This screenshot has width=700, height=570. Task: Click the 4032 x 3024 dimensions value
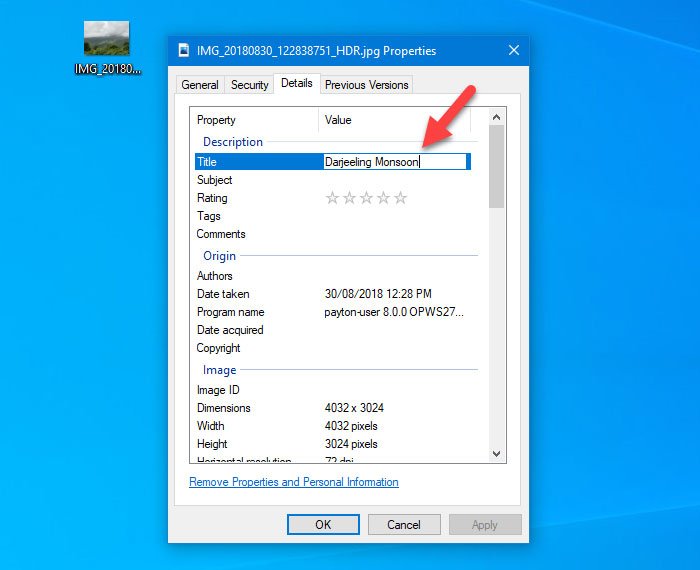[x=354, y=408]
